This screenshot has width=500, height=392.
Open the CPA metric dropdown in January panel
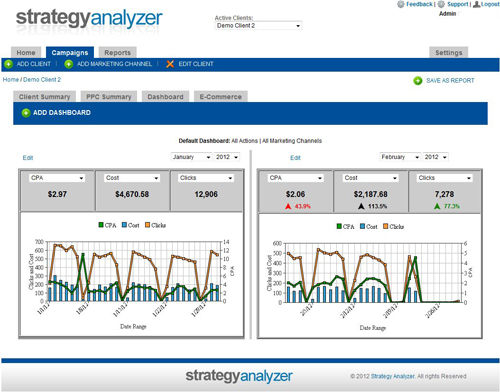[x=57, y=178]
